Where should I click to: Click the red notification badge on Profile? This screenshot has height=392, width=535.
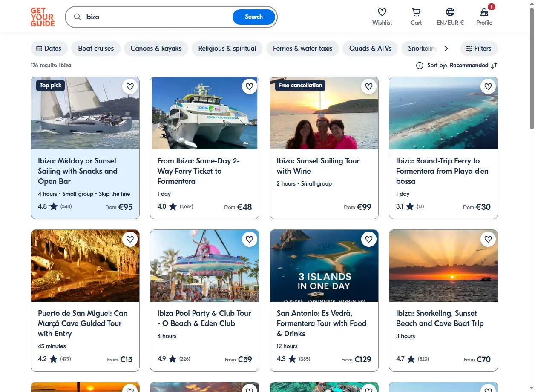click(x=492, y=7)
